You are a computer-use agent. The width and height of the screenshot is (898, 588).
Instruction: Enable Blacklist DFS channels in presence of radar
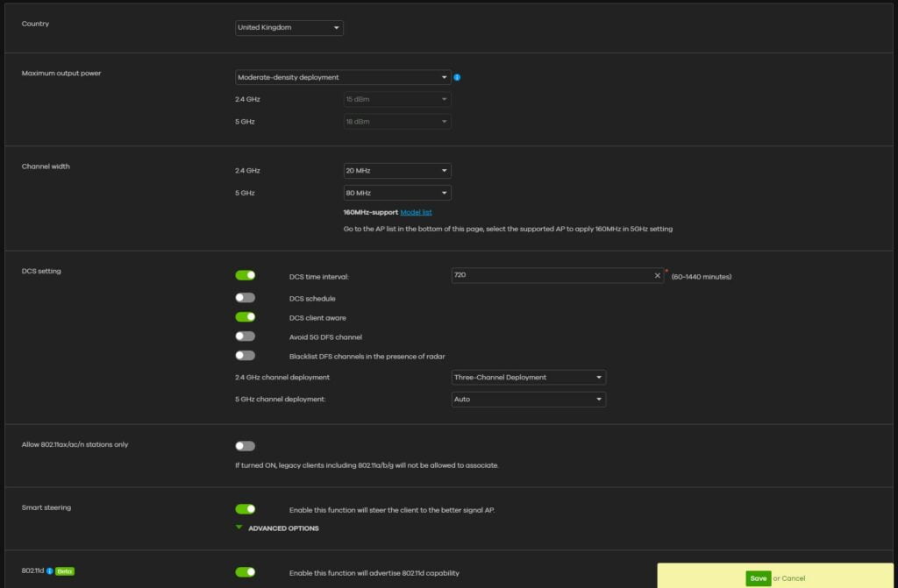click(245, 356)
